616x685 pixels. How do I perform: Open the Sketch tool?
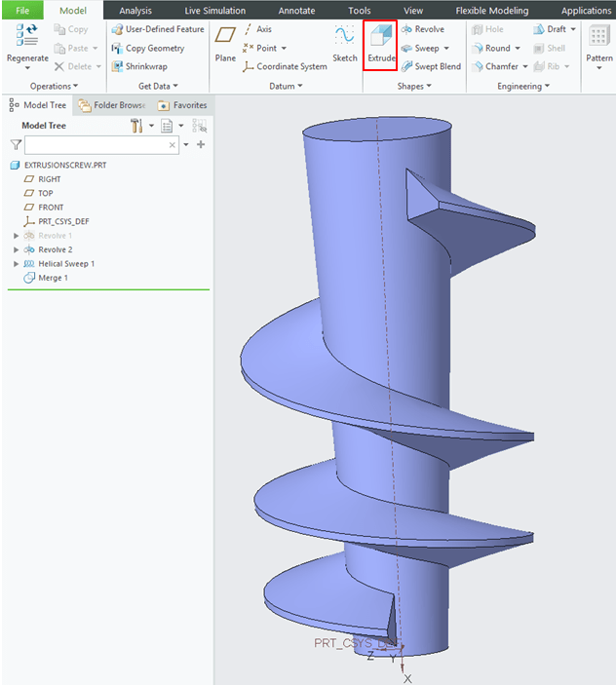click(x=344, y=41)
